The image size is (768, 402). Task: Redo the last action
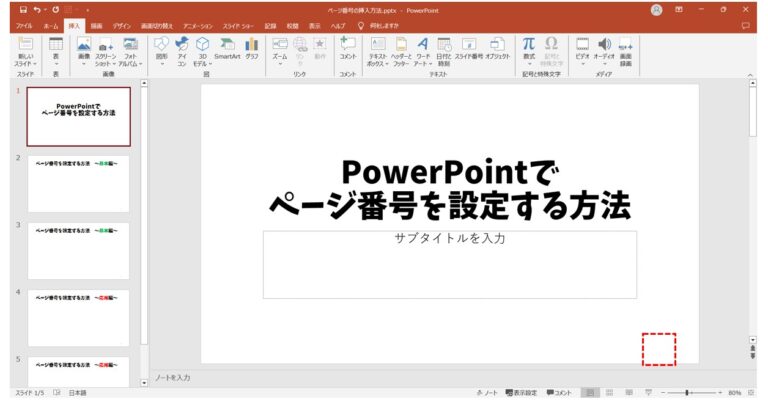tap(55, 10)
